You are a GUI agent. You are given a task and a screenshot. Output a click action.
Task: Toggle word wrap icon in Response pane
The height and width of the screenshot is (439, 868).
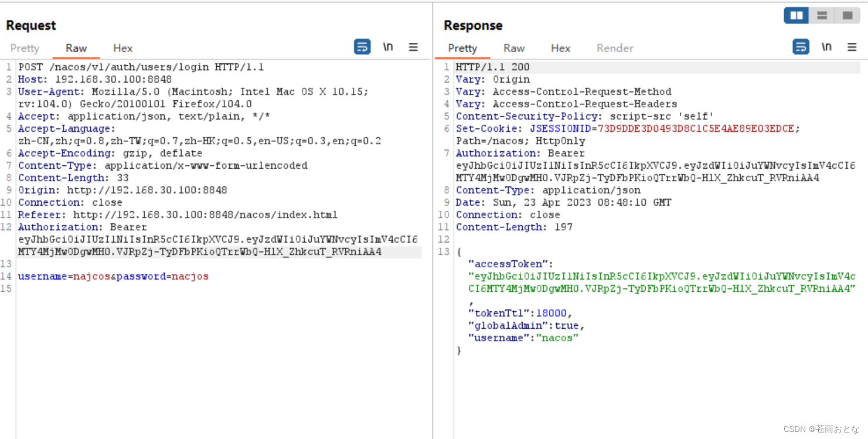[801, 47]
